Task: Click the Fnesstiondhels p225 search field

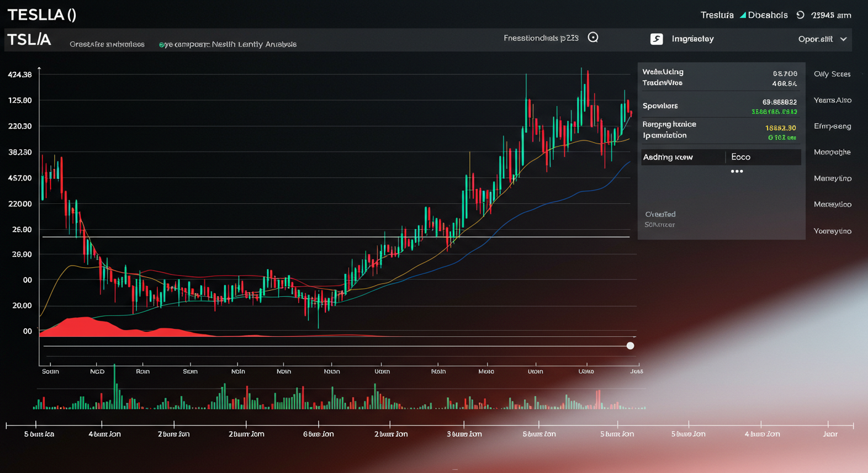Action: click(541, 38)
